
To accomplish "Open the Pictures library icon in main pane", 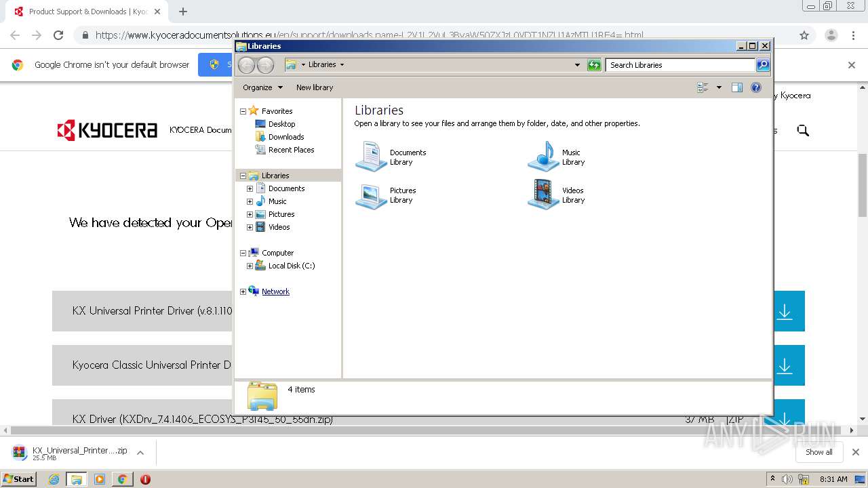I will (x=371, y=195).
